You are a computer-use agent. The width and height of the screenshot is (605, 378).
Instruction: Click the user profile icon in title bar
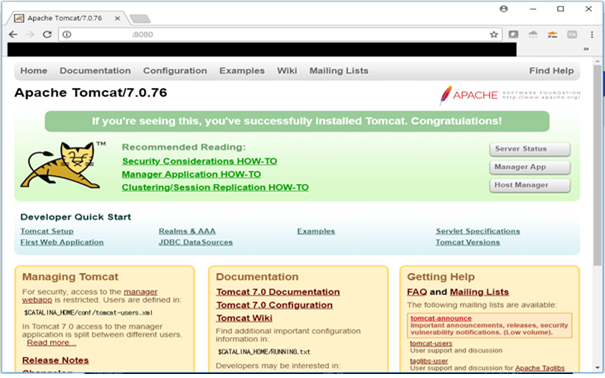click(504, 8)
